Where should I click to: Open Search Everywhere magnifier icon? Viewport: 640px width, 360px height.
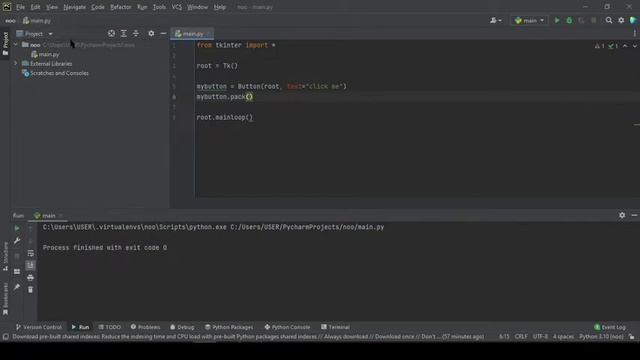pyautogui.click(x=609, y=20)
